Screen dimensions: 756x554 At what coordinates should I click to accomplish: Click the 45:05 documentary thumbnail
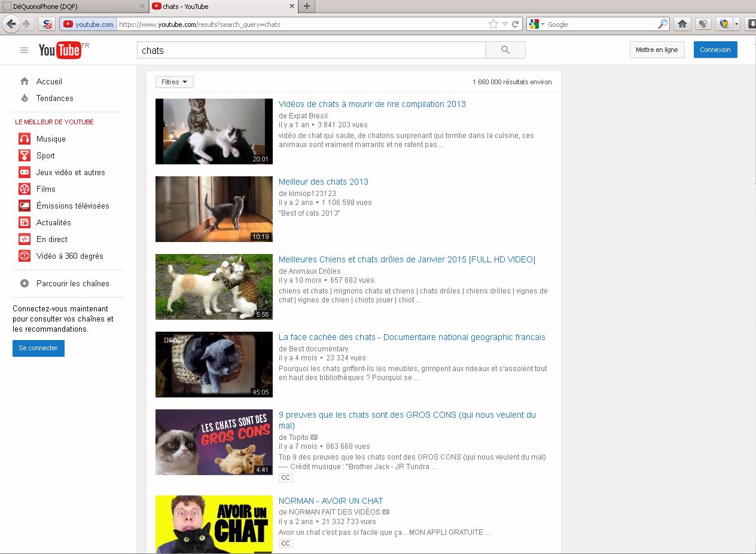(214, 365)
